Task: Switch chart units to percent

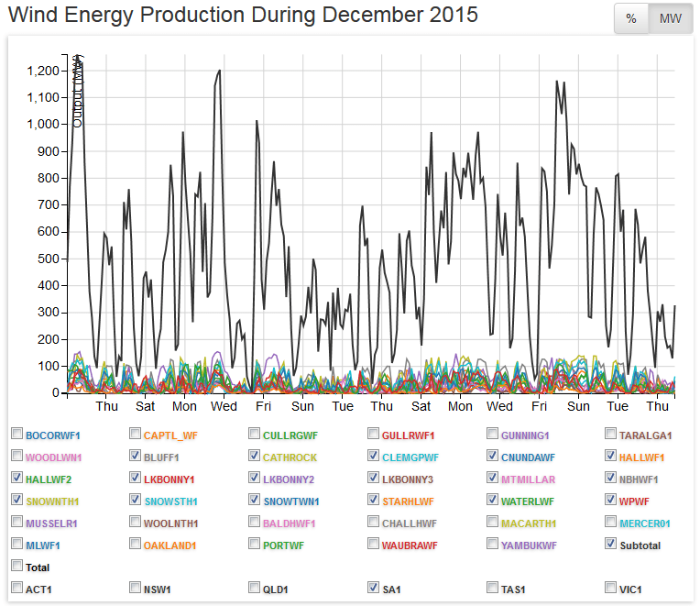Action: tap(630, 19)
